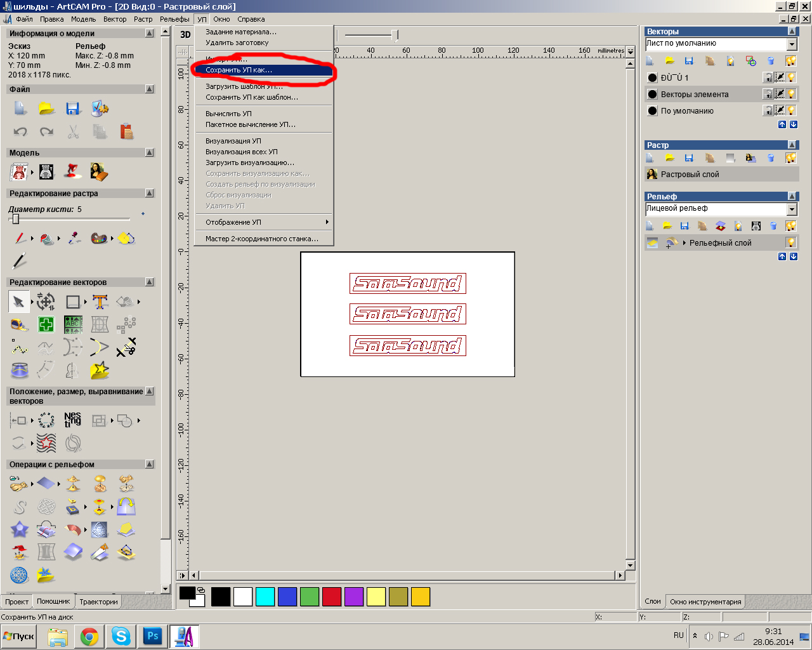Click the save floppy icon in Растр panel
The width and height of the screenshot is (812, 650).
(x=689, y=158)
